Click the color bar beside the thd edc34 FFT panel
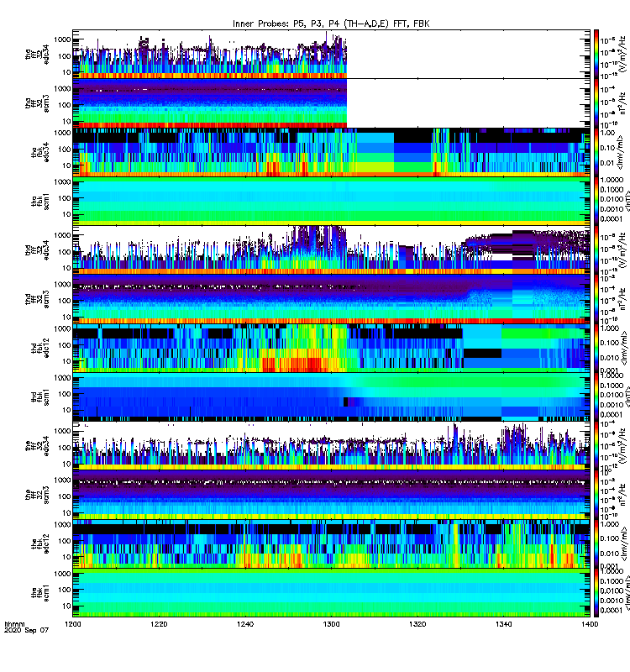 [596, 250]
